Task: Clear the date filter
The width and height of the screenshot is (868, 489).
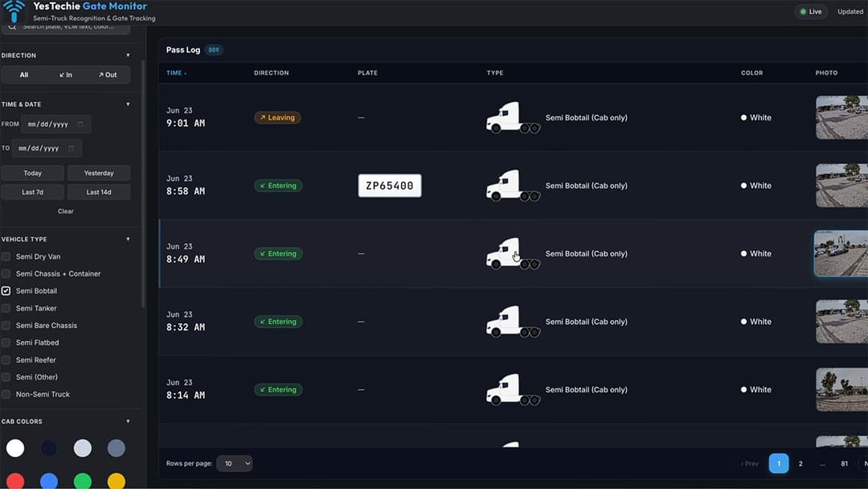Action: 65,211
